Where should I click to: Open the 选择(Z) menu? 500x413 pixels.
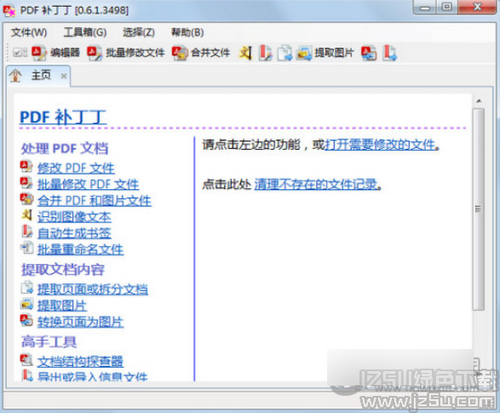[x=139, y=33]
